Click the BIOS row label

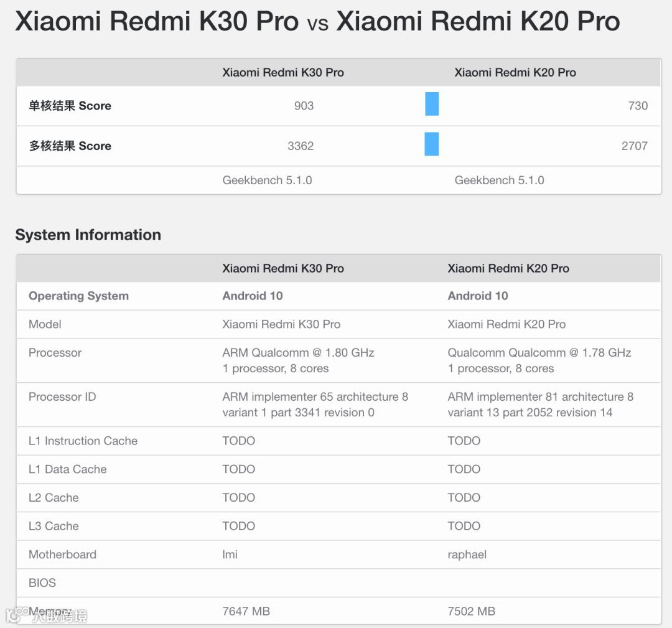point(42,583)
